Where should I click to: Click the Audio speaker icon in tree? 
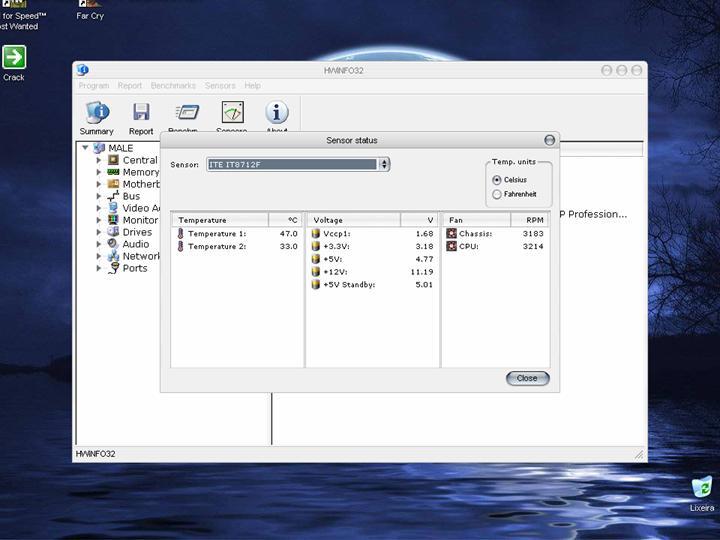pos(113,244)
